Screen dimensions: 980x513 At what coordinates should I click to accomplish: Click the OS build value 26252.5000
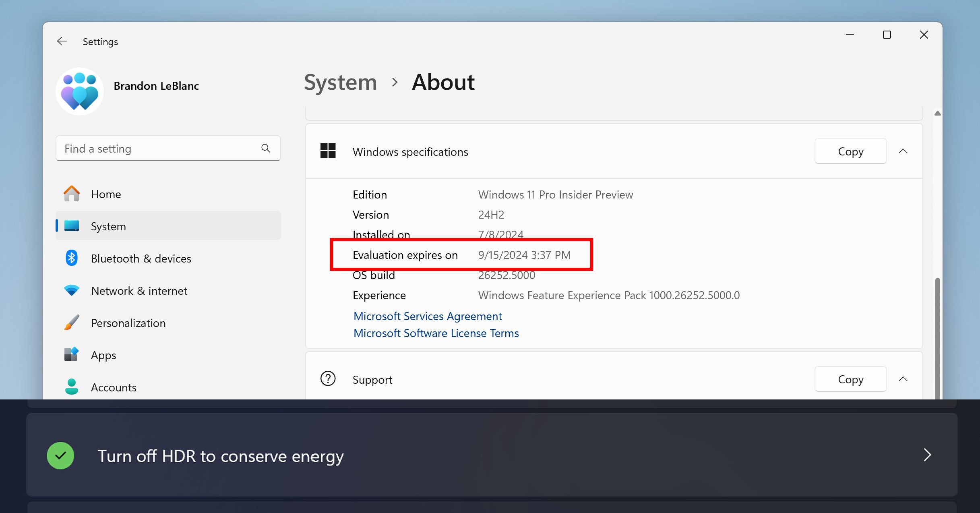click(x=507, y=275)
